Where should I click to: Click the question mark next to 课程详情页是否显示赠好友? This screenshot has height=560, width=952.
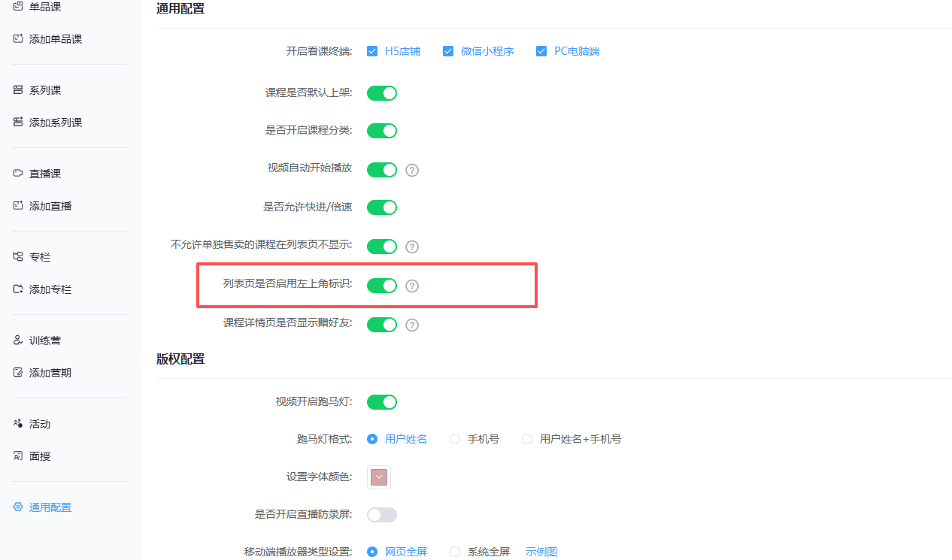[411, 325]
